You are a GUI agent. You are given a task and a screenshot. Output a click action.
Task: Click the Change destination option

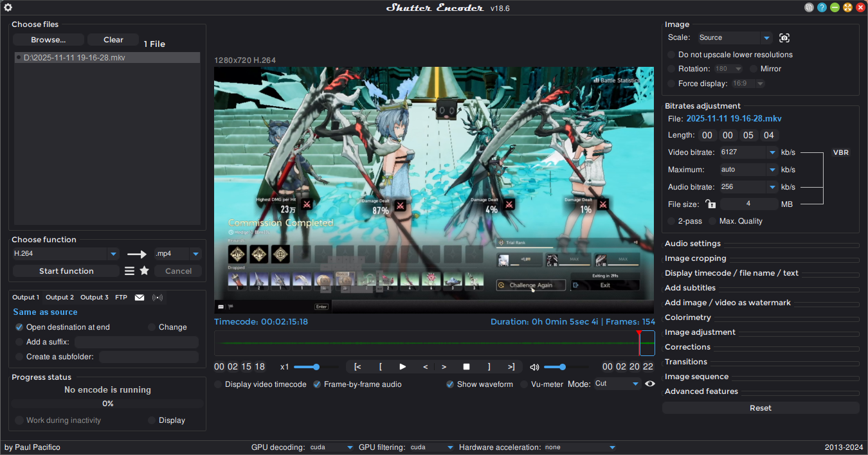(x=167, y=327)
